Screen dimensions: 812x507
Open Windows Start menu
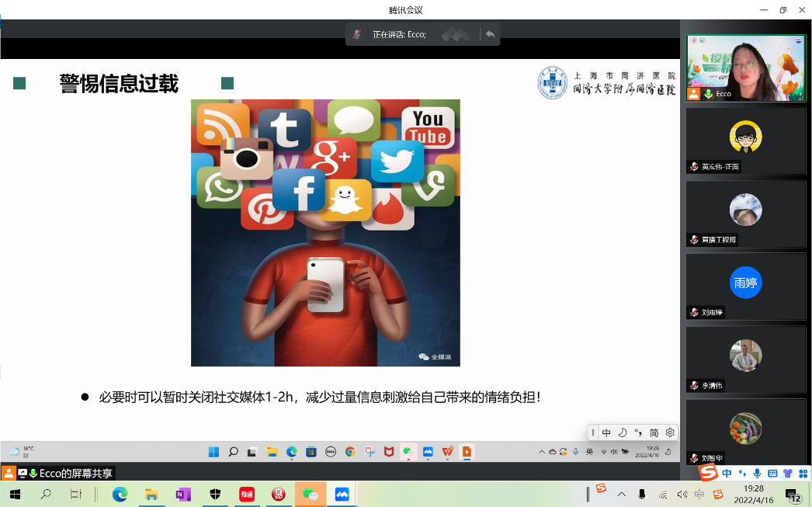click(15, 494)
